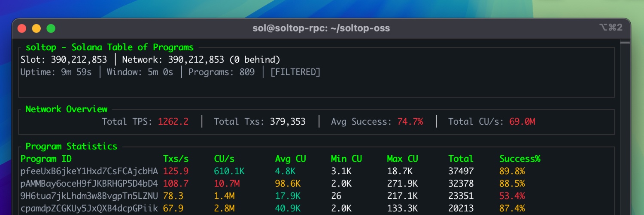Click the 88.5% Success value
Viewport: 644px width, 215px height.
click(x=512, y=184)
